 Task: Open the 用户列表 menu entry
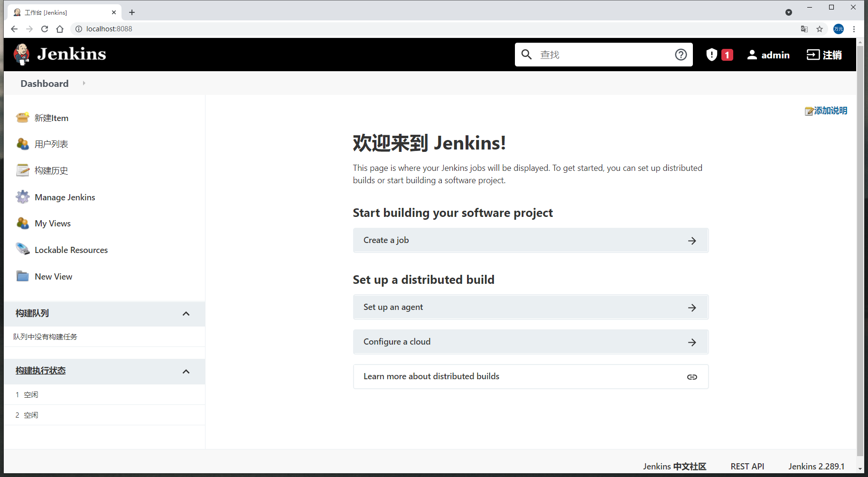coord(51,144)
